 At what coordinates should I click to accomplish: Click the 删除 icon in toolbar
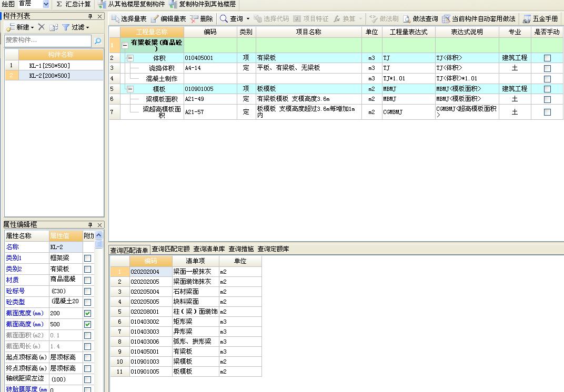click(x=194, y=19)
